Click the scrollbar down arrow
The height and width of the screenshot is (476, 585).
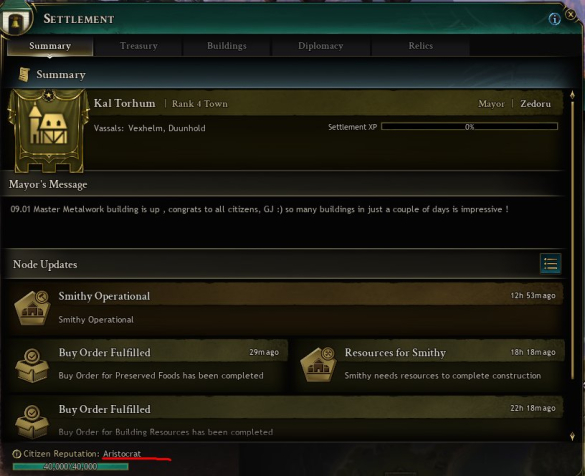coord(572,436)
